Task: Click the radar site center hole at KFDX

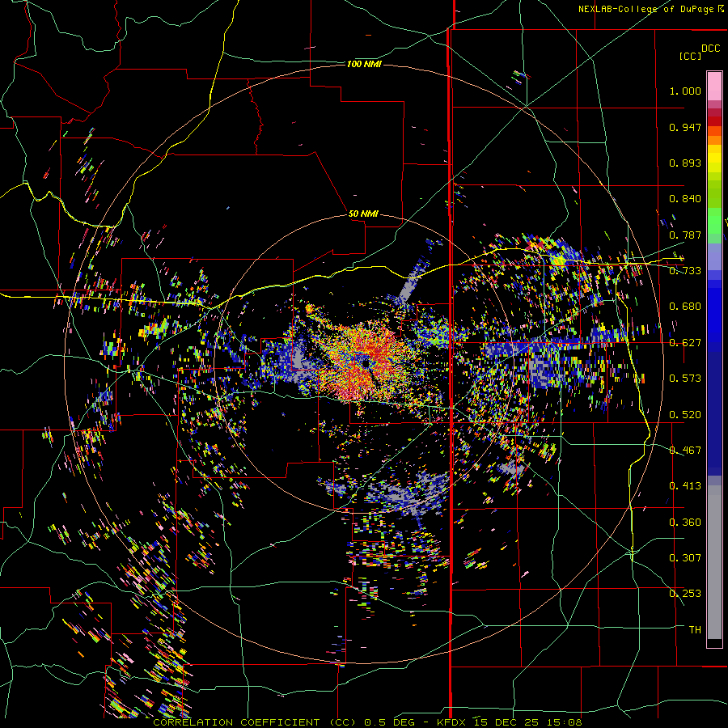Action: [x=366, y=362]
